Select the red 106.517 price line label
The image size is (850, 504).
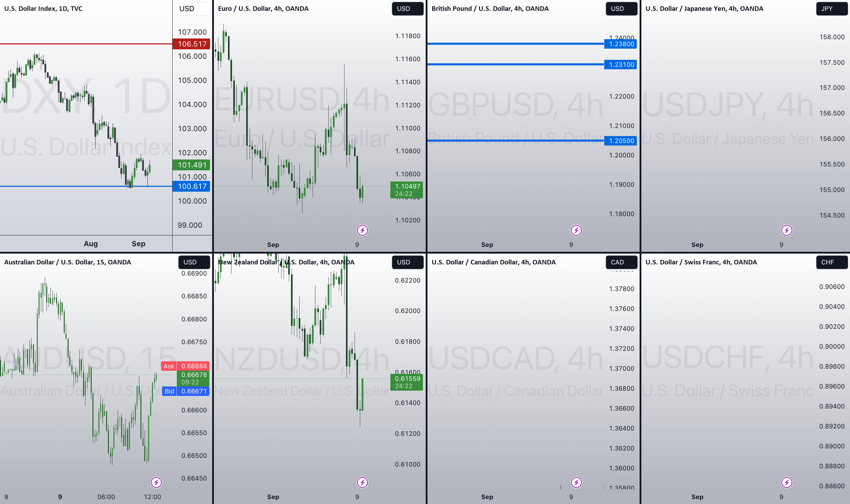[192, 44]
